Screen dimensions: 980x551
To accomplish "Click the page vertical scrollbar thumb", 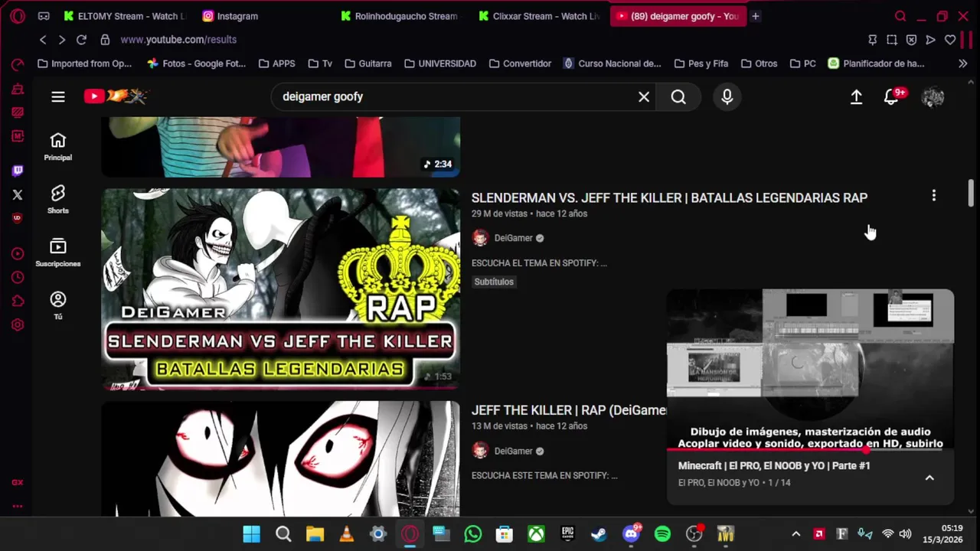I will point(971,193).
